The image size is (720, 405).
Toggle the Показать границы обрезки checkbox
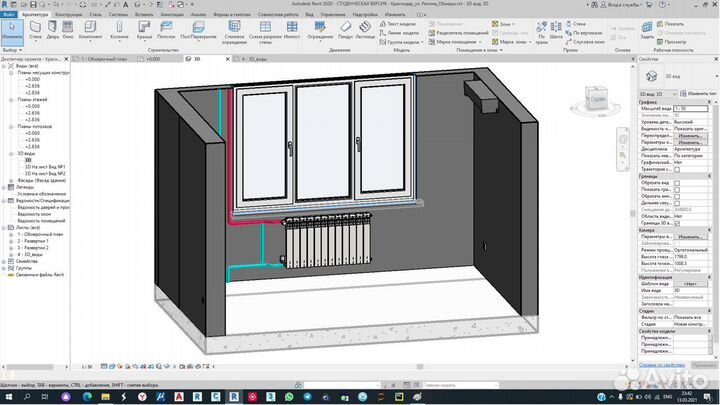pyautogui.click(x=677, y=190)
